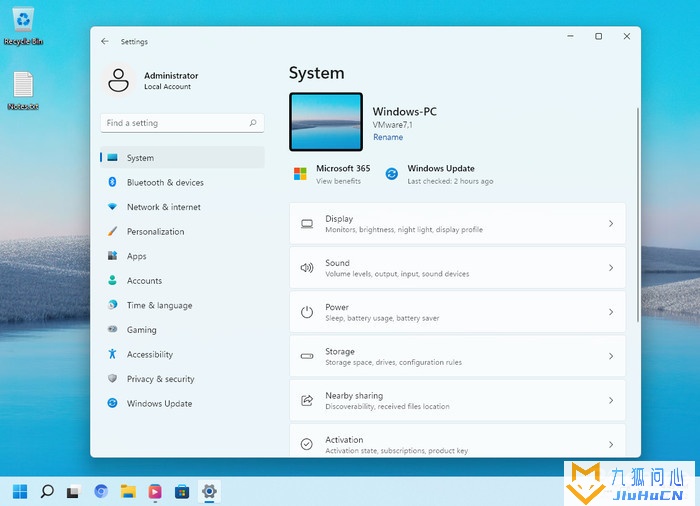Open the media player taskbar icon
The height and width of the screenshot is (506, 700).
click(155, 491)
